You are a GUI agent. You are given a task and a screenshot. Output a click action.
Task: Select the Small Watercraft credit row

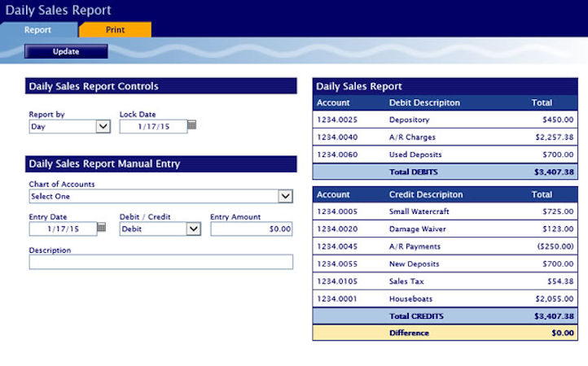click(x=445, y=211)
